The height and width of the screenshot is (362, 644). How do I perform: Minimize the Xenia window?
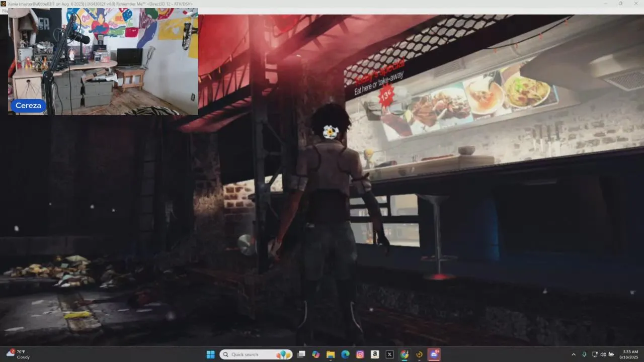(x=606, y=4)
